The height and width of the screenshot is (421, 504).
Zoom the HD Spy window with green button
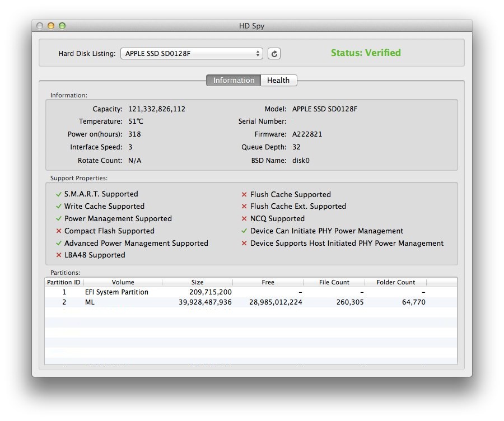click(x=62, y=26)
